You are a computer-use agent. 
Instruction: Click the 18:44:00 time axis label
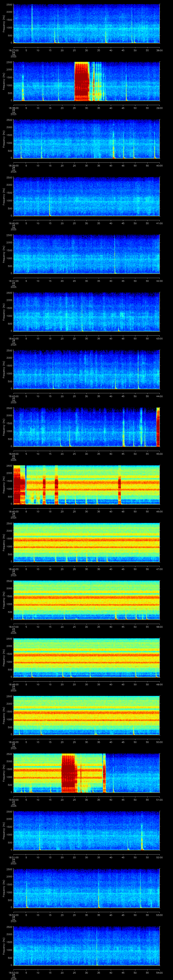point(13,454)
